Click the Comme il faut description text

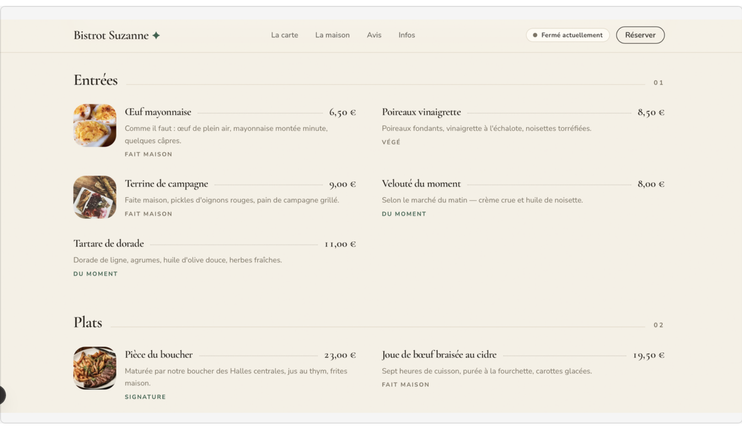[226, 134]
